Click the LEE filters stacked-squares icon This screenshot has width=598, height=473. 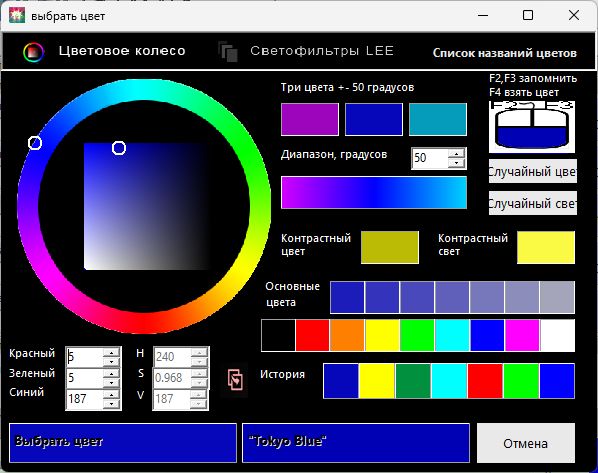[228, 51]
